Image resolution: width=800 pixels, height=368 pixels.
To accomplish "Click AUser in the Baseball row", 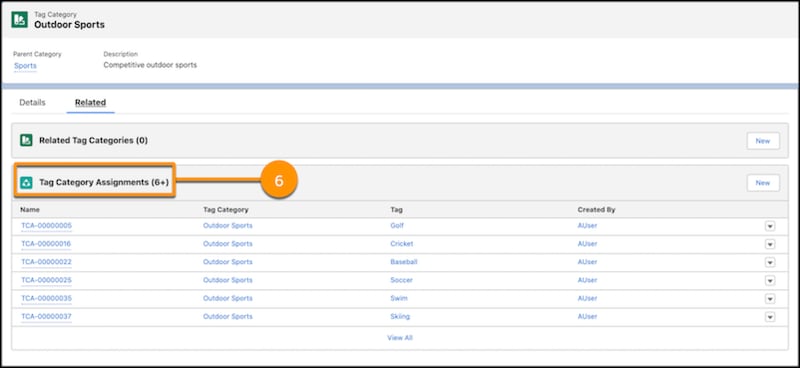I will (587, 262).
